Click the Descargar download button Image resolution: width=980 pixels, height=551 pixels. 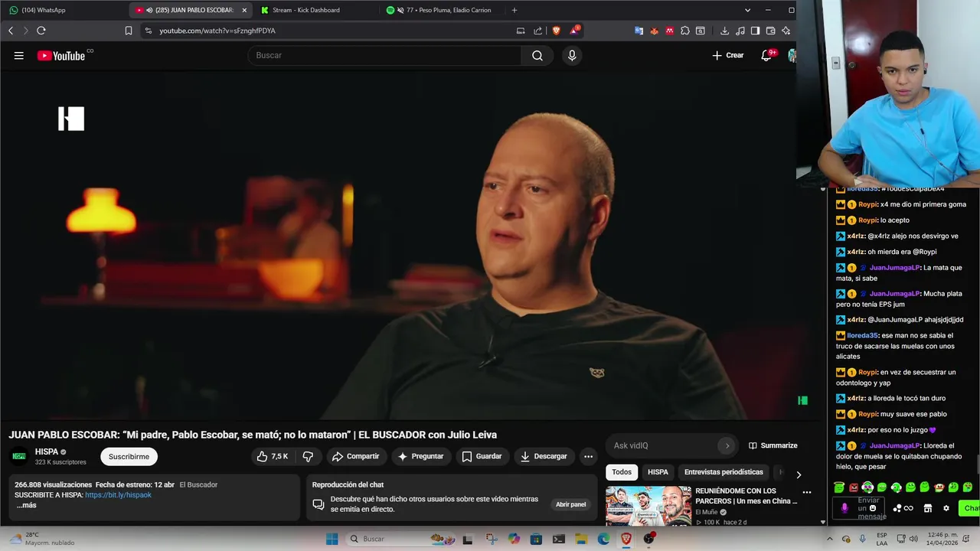[544, 456]
